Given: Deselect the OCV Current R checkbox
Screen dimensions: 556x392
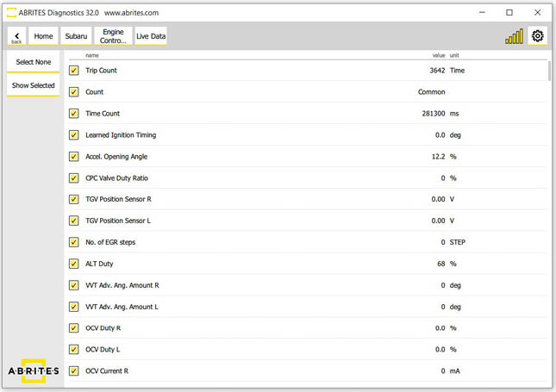Looking at the screenshot, I should pos(74,370).
